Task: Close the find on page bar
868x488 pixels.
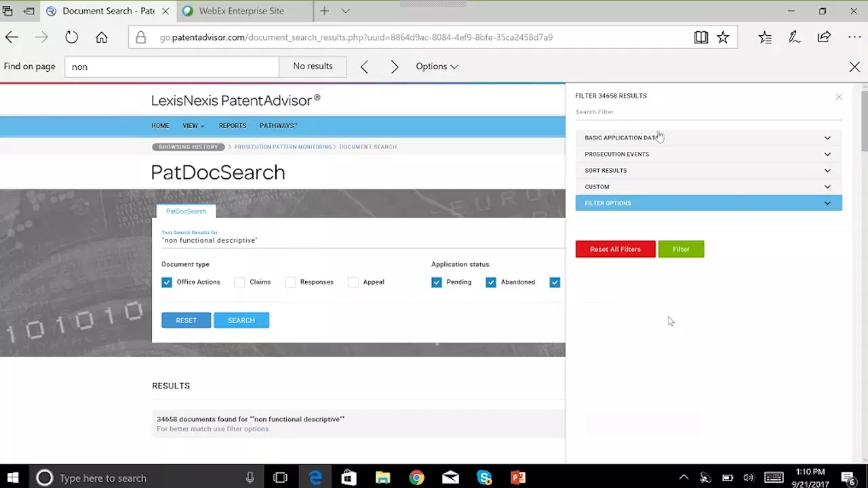Action: [x=854, y=66]
